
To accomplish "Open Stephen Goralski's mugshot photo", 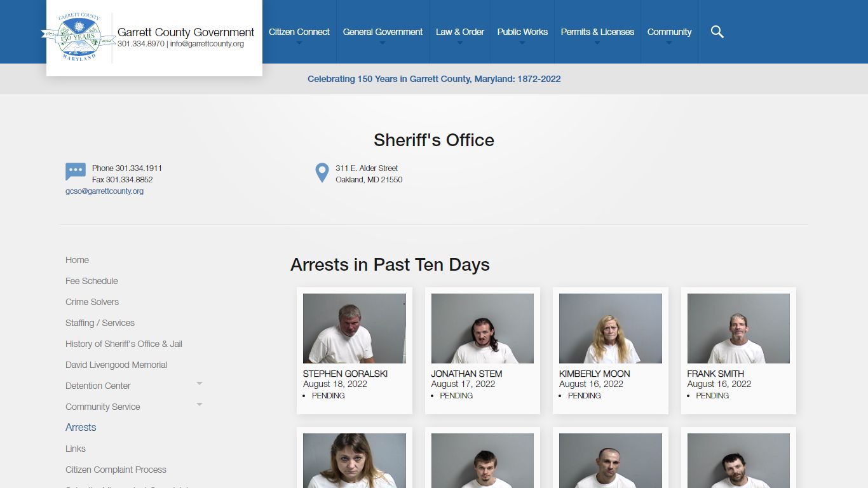I will (355, 329).
